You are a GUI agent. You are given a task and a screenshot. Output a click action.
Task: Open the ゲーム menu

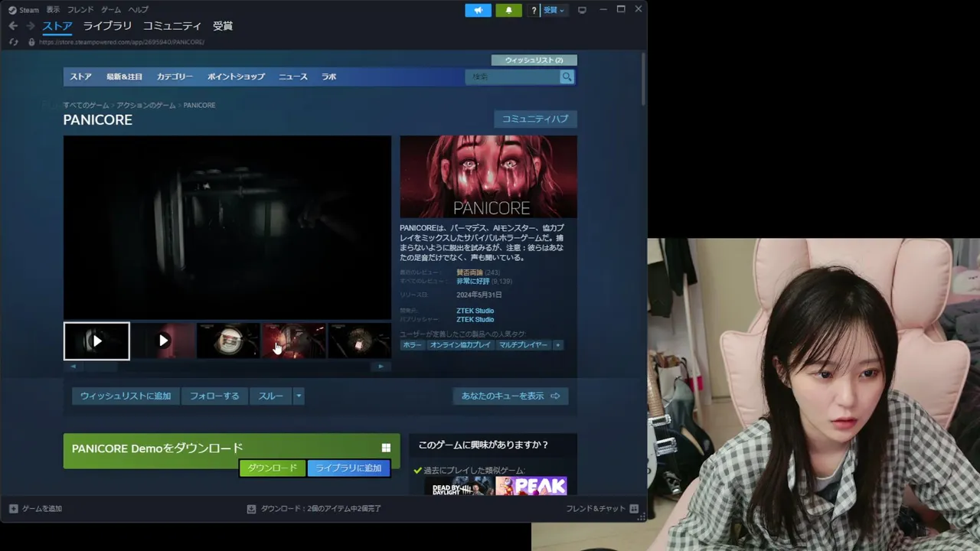click(111, 10)
